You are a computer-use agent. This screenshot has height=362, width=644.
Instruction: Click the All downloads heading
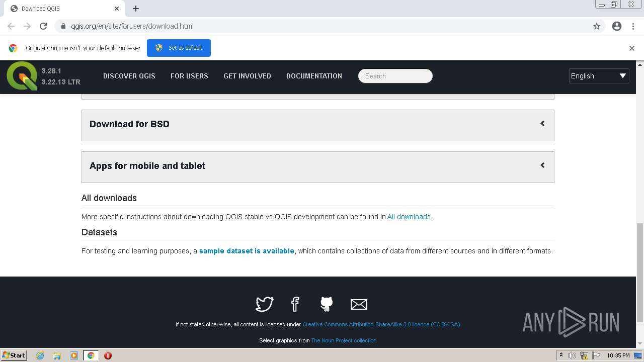point(109,198)
